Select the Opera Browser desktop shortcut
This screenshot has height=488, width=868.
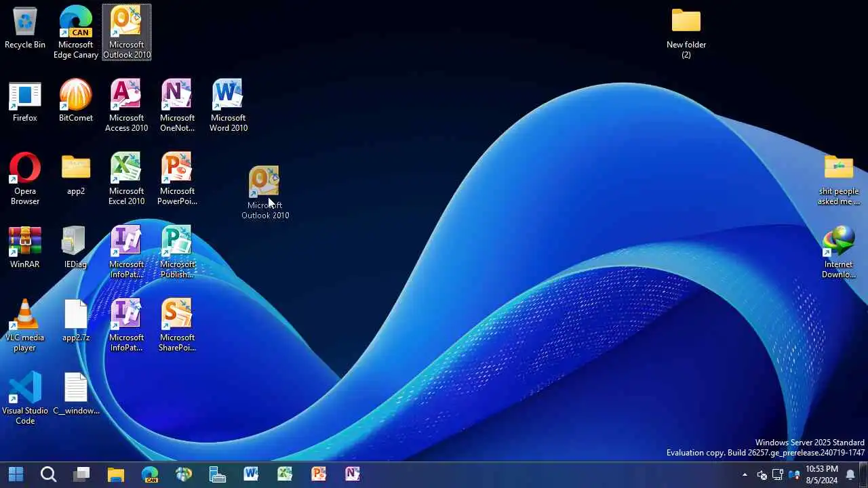pyautogui.click(x=25, y=179)
